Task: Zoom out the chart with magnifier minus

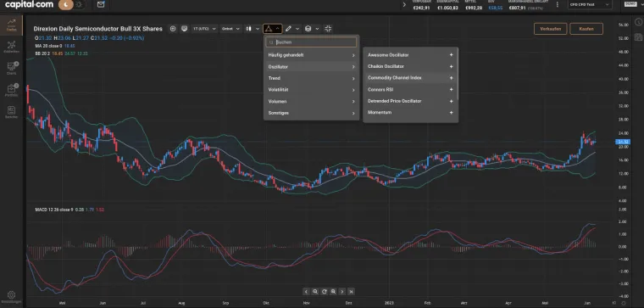Action: [315, 292]
